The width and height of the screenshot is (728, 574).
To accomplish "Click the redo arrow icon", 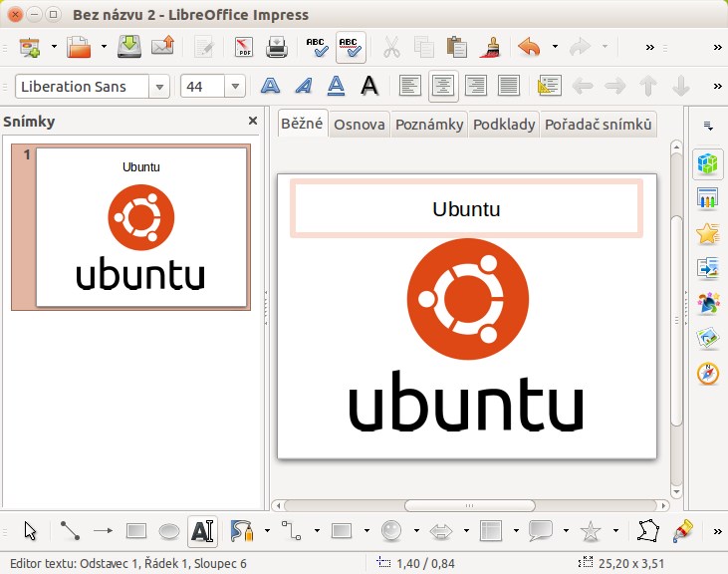I will coord(580,48).
